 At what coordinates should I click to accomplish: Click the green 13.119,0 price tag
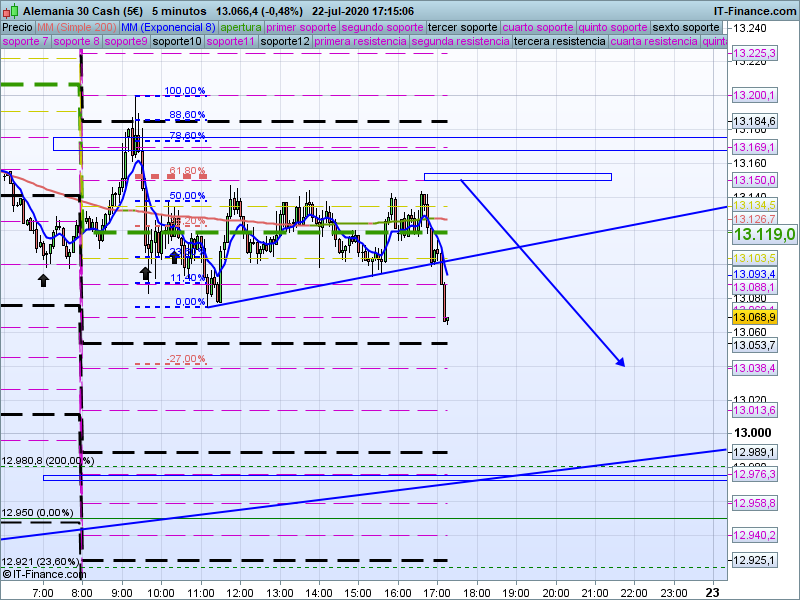point(764,235)
